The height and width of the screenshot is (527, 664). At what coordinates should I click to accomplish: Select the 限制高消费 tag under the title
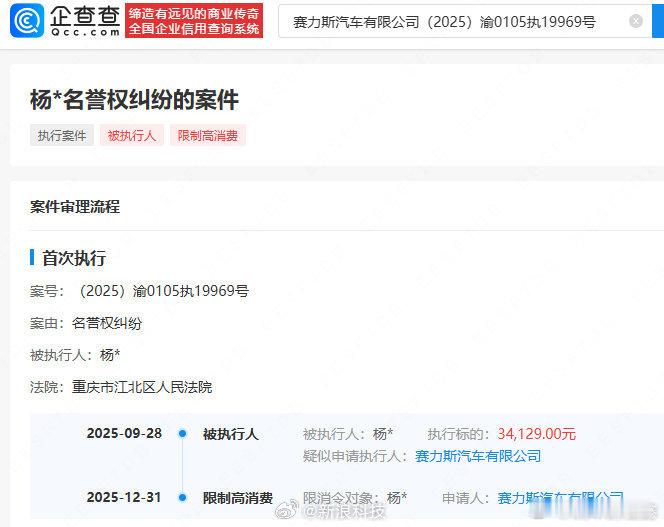(x=208, y=136)
